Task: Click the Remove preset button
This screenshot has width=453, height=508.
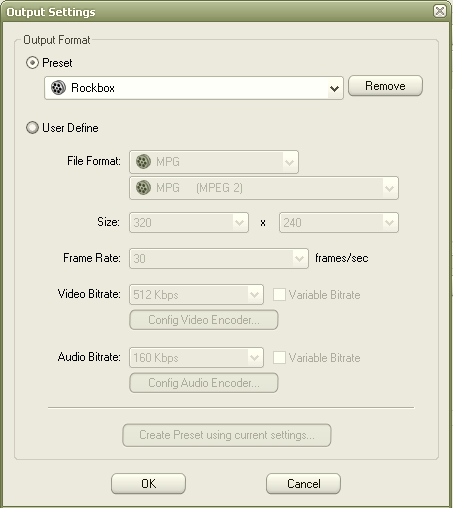Action: coord(385,86)
